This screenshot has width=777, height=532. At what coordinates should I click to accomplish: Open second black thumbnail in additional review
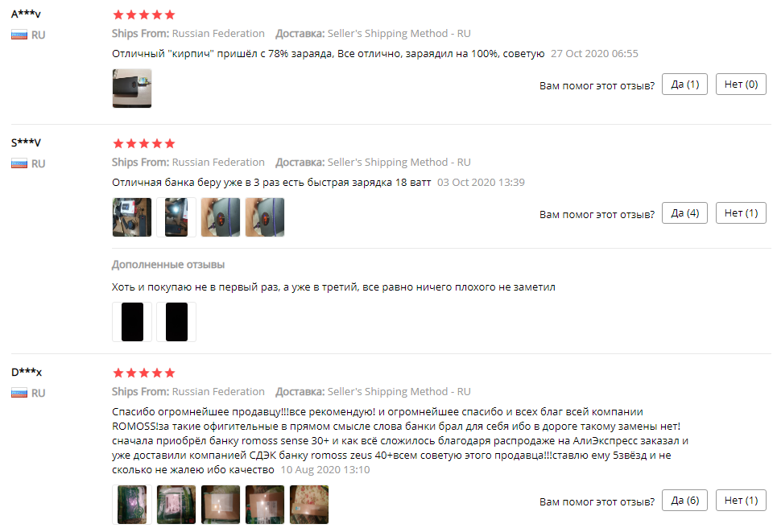point(176,322)
